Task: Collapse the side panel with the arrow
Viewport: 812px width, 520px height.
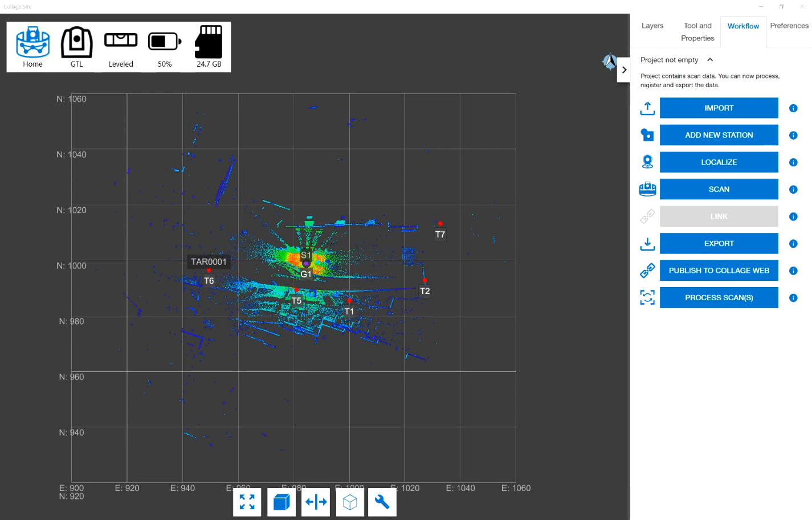Action: [x=624, y=70]
